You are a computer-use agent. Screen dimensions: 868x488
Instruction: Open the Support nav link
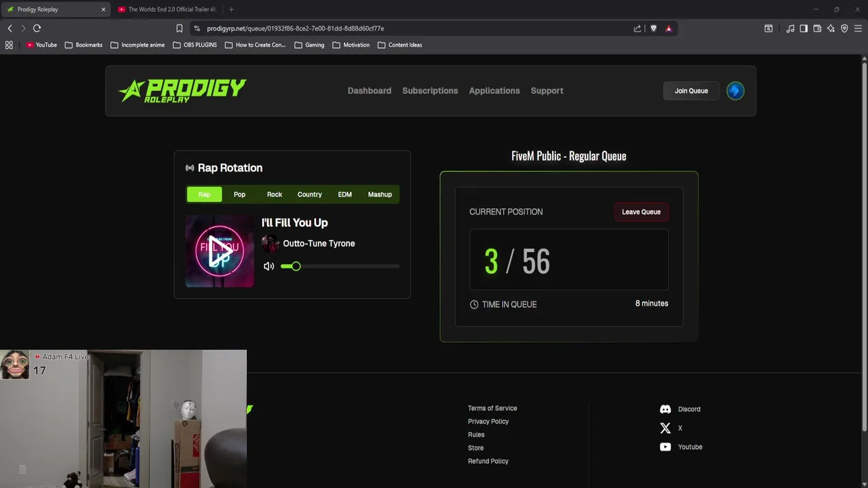pyautogui.click(x=547, y=91)
